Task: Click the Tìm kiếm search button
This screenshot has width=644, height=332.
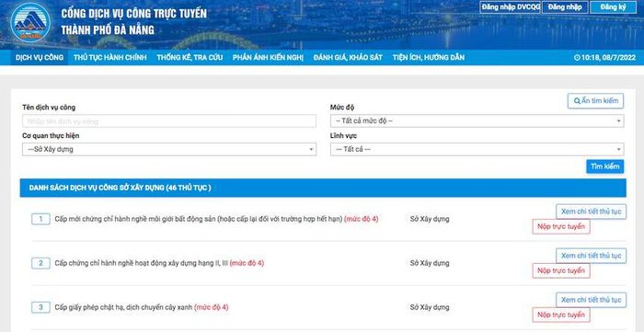Action: point(605,166)
